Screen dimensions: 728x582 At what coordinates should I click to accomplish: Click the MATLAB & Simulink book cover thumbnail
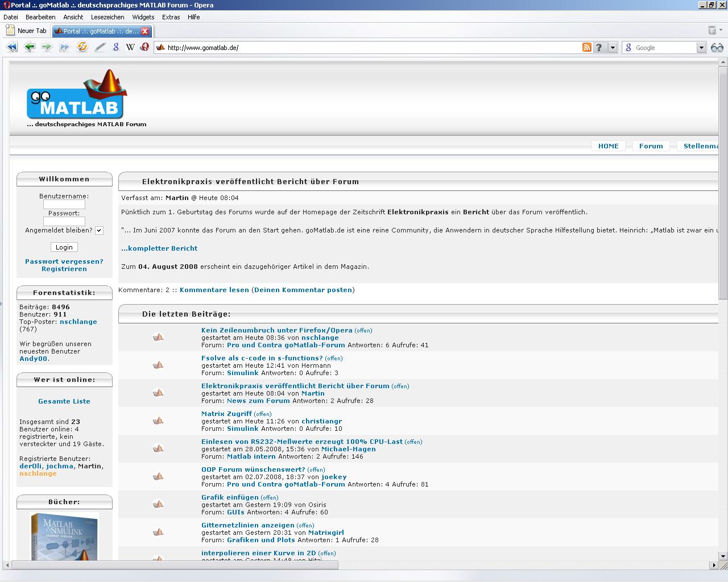coord(64,536)
